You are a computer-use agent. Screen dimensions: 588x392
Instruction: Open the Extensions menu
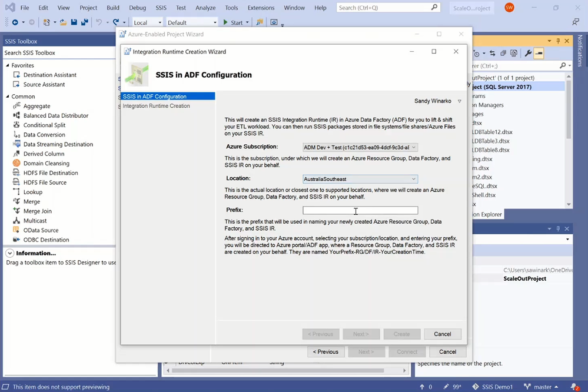261,8
